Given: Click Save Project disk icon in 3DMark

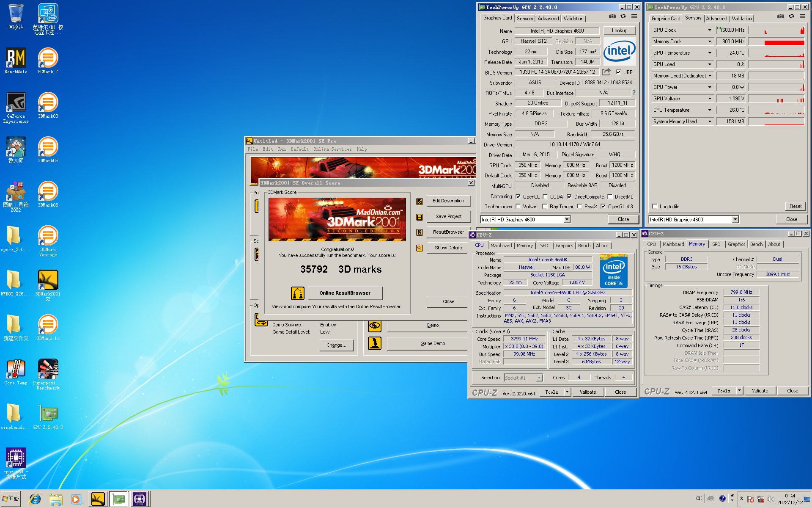Looking at the screenshot, I should 420,217.
